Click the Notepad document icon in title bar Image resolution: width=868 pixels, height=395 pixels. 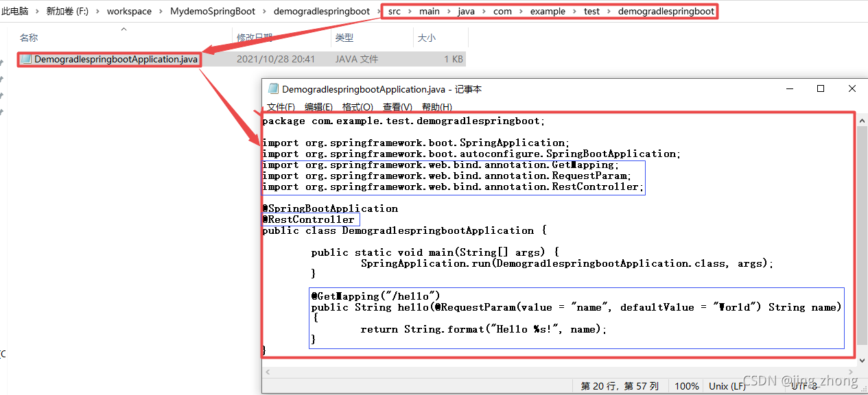click(273, 88)
